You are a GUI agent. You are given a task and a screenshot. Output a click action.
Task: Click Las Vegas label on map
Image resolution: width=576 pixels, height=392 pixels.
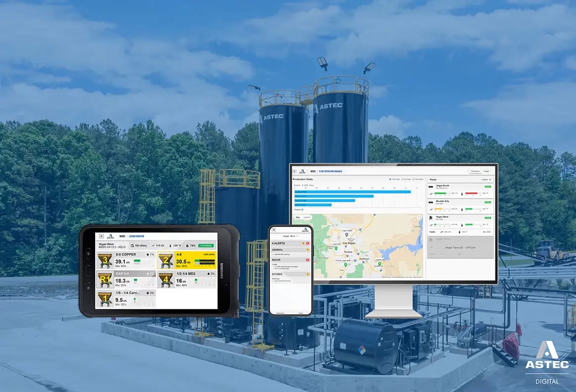(x=349, y=243)
